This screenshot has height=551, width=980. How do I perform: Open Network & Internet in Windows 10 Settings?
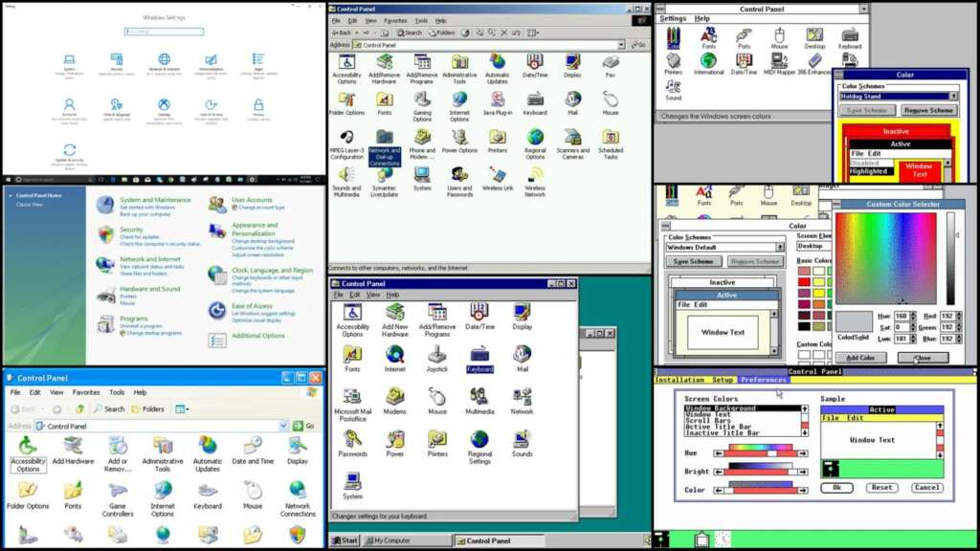coord(164,64)
